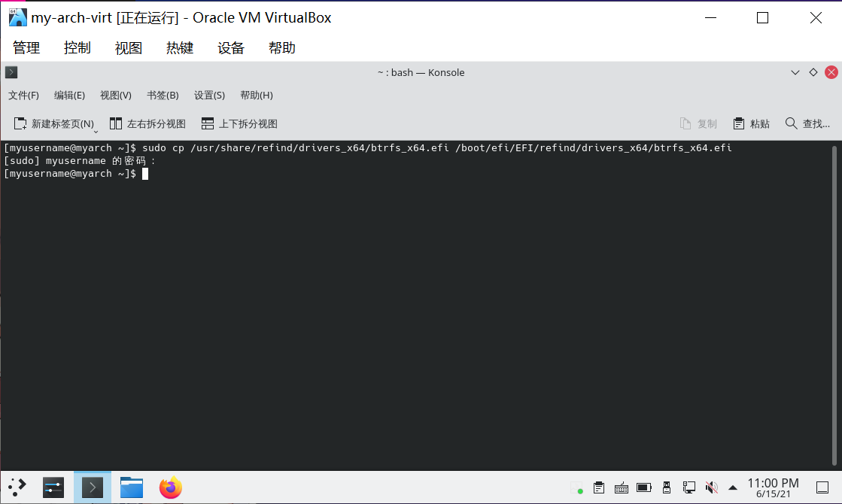This screenshot has height=504, width=842.
Task: Open VirtualBox 设备 menu
Action: [231, 48]
